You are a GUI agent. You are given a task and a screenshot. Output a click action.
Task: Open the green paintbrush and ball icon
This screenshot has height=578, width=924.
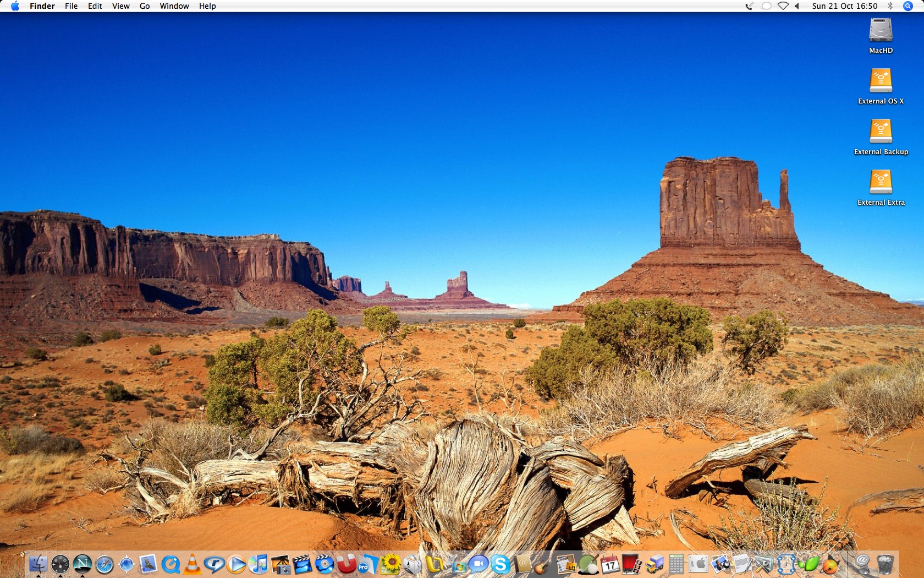(x=588, y=564)
